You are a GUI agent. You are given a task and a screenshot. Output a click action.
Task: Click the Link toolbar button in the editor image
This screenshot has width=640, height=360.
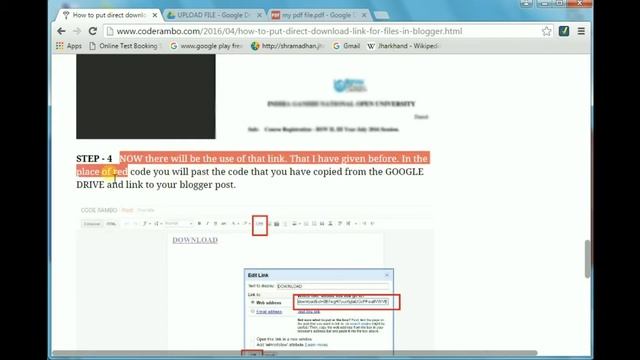(x=260, y=224)
